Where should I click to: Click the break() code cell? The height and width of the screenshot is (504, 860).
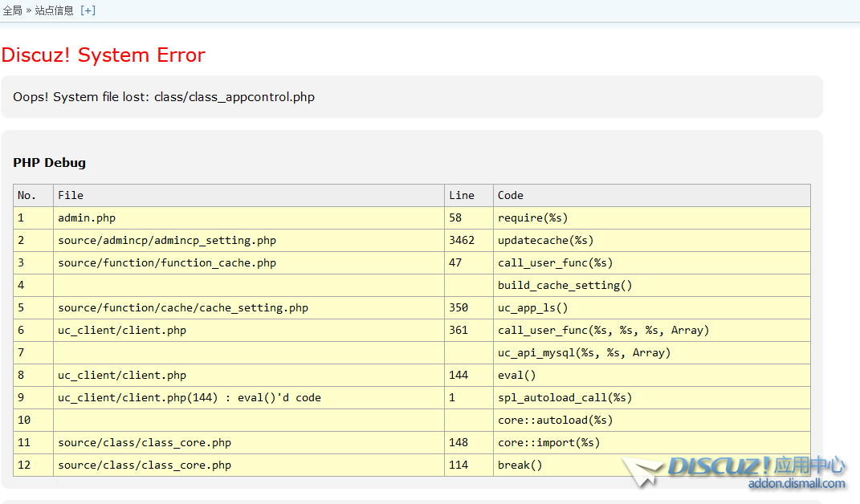(x=652, y=465)
